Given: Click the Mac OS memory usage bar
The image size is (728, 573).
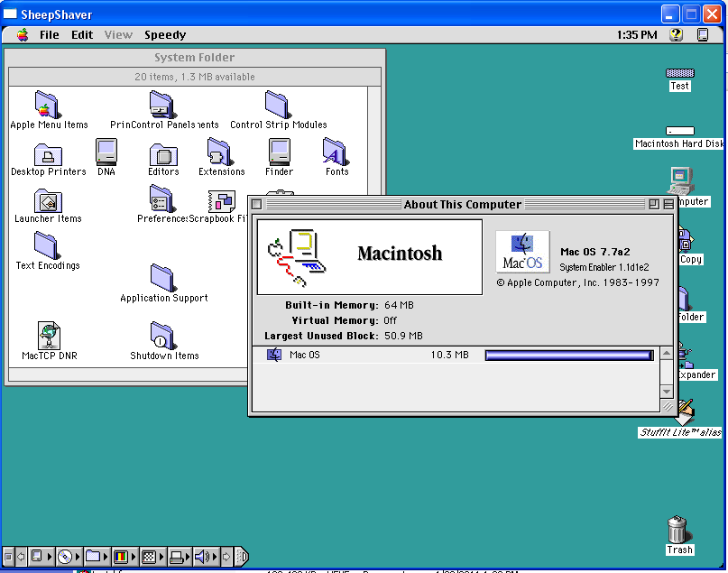Looking at the screenshot, I should (568, 355).
